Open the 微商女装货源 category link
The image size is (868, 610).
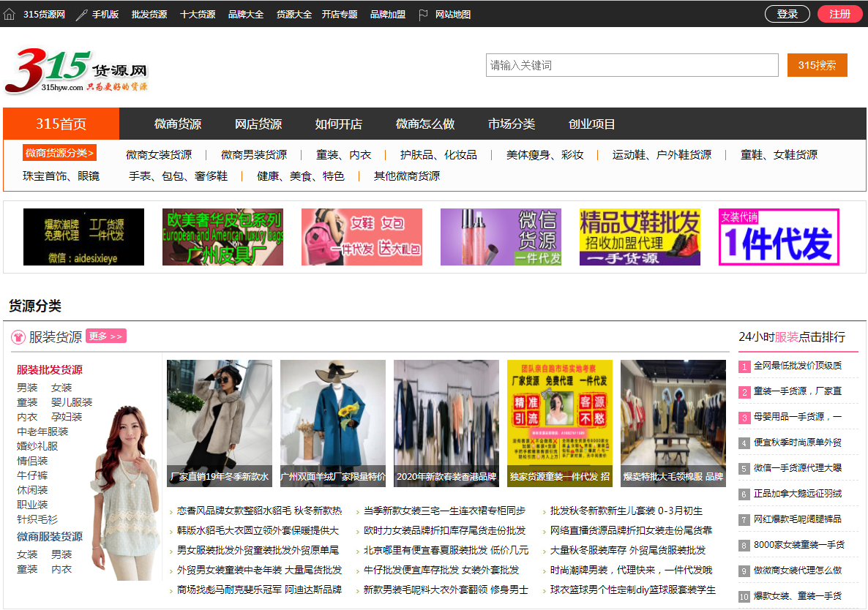click(159, 155)
